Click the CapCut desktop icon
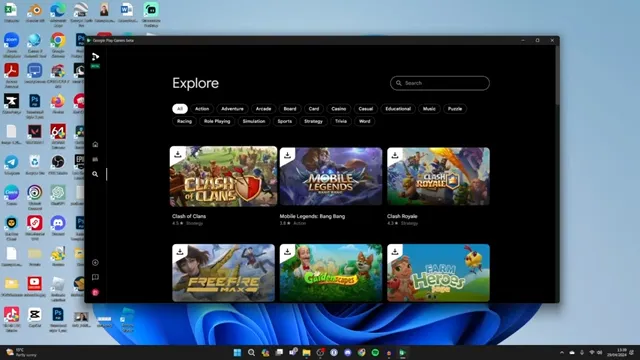The height and width of the screenshot is (360, 640). click(35, 315)
